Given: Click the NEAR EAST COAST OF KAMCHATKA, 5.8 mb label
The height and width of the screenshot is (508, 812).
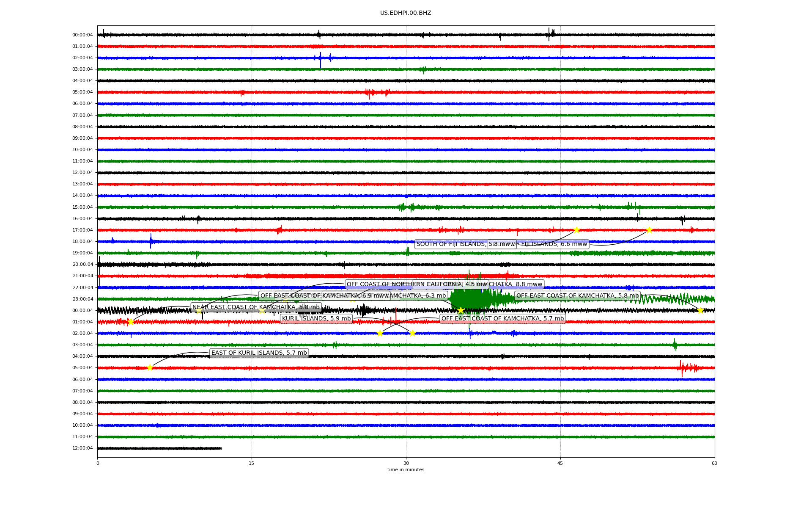Looking at the screenshot, I should click(256, 307).
